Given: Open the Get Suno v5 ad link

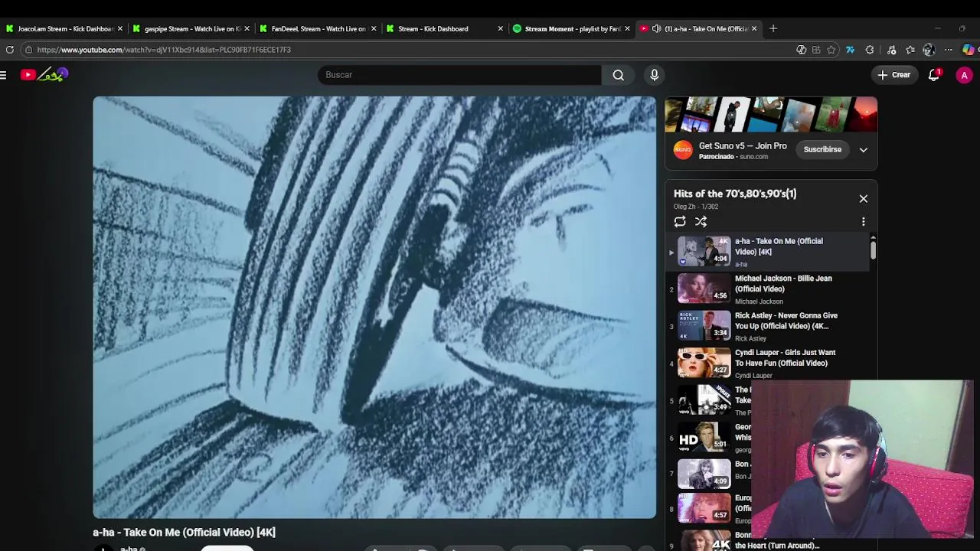Looking at the screenshot, I should (743, 146).
